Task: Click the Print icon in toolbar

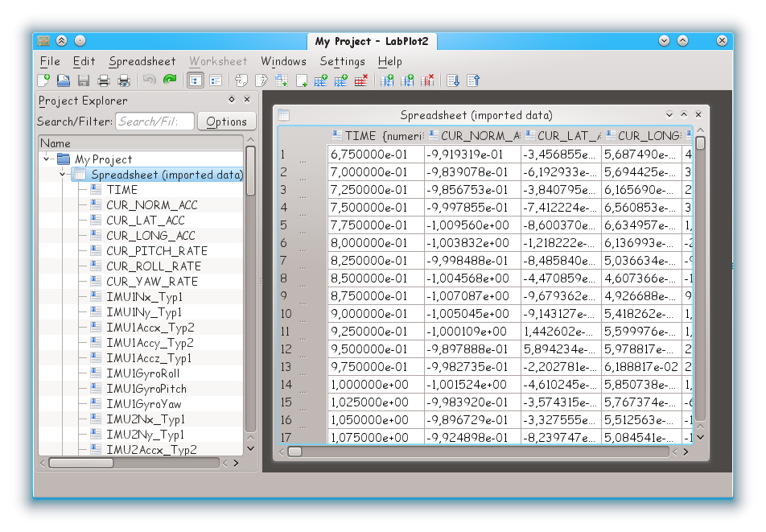Action: coord(104,80)
